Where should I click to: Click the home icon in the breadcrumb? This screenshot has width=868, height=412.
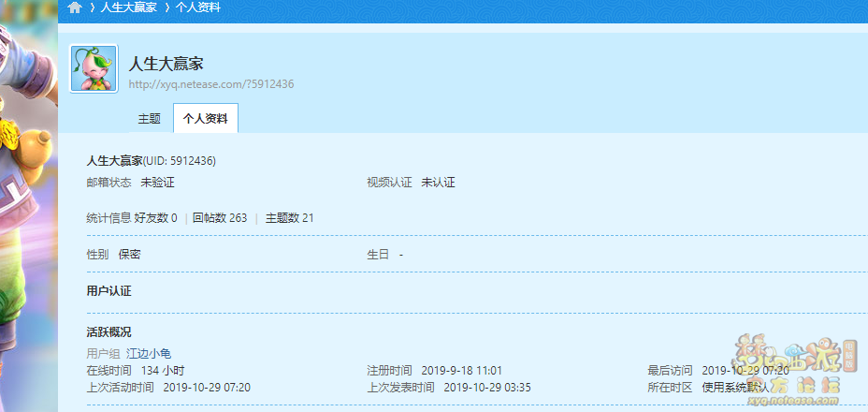(75, 7)
